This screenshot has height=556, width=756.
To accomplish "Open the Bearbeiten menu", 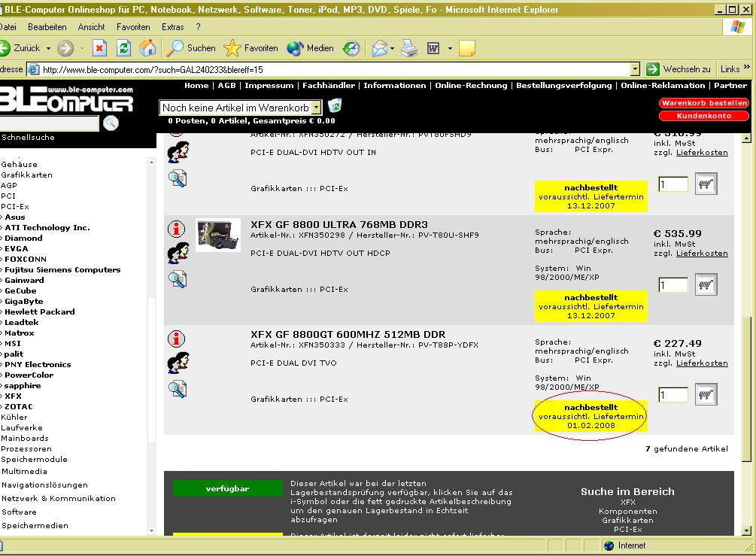I will 47,27.
